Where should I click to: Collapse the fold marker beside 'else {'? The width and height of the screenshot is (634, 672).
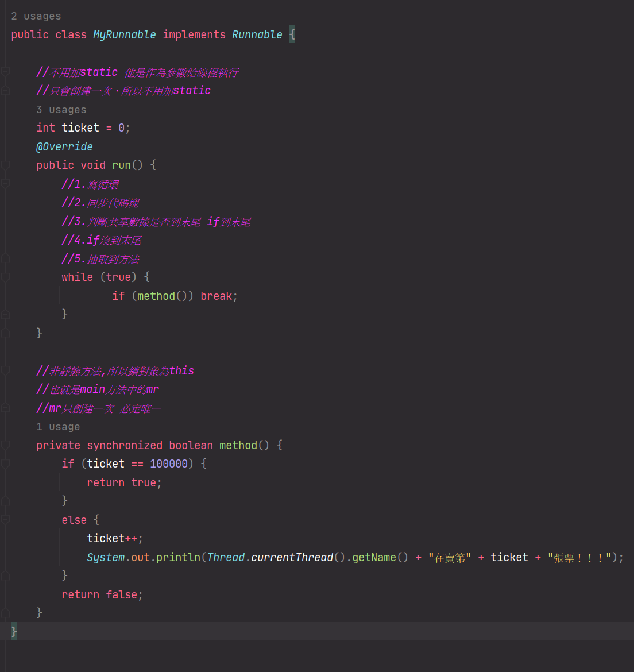[5, 520]
